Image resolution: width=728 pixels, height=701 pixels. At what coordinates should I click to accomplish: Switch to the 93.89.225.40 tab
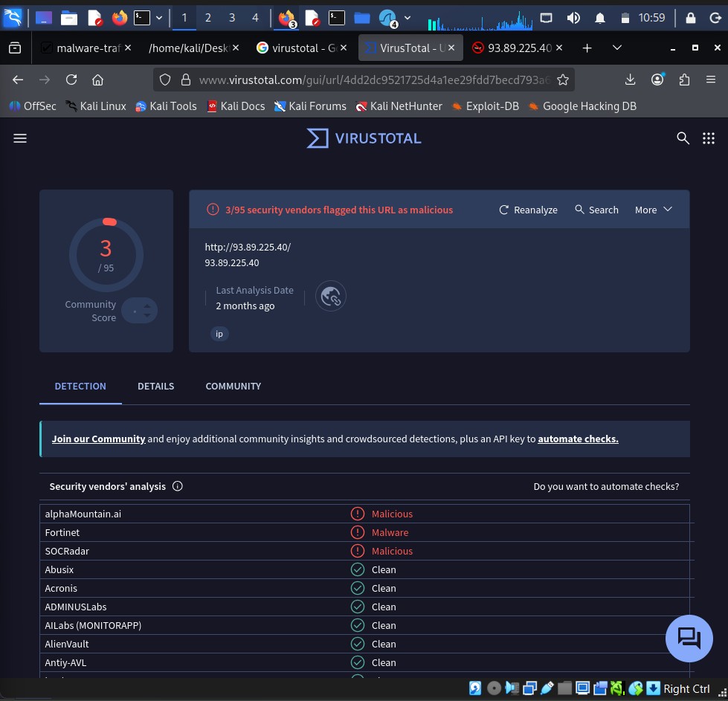[518, 48]
